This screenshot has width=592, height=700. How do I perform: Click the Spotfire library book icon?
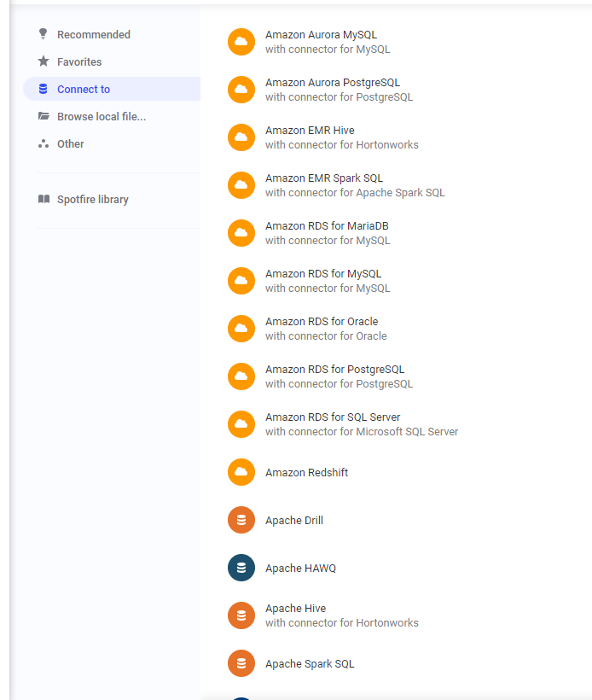click(x=44, y=199)
